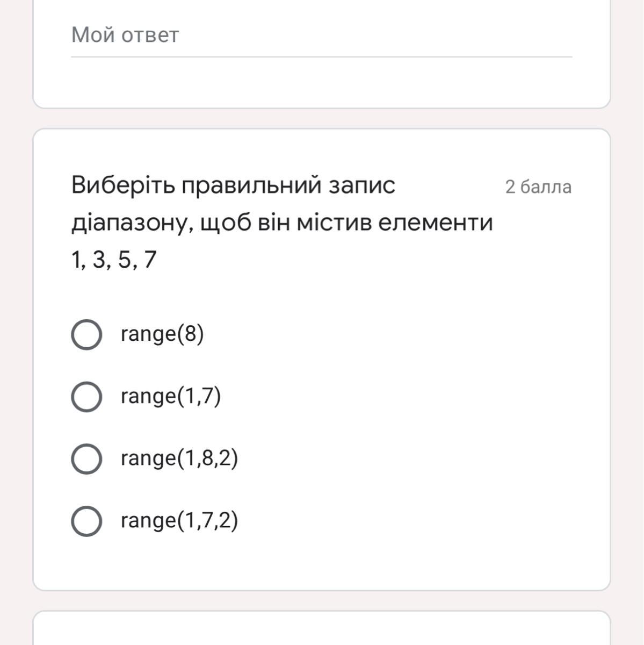Viewport: 644px width, 645px height.
Task: Click empty space right of range(8) option
Action: coord(403,335)
